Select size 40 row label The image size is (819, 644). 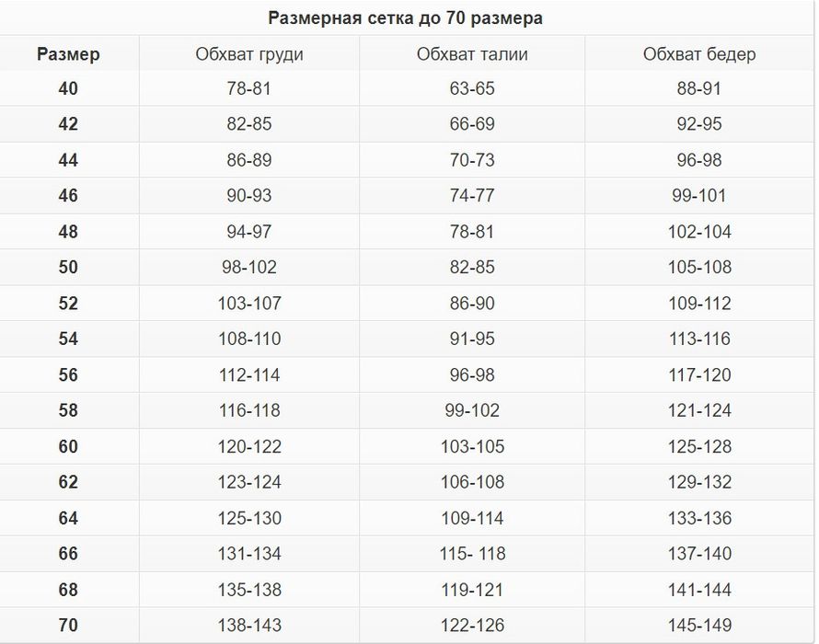[x=68, y=89]
